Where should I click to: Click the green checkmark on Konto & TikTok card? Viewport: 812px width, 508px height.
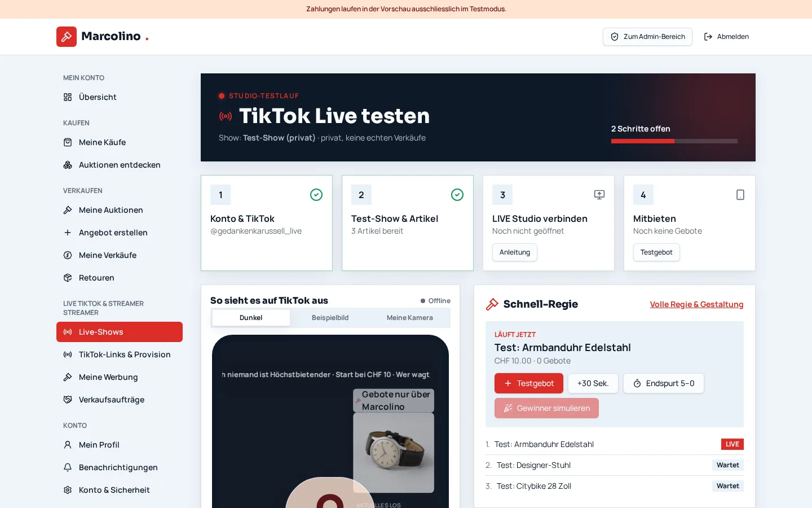pyautogui.click(x=316, y=195)
